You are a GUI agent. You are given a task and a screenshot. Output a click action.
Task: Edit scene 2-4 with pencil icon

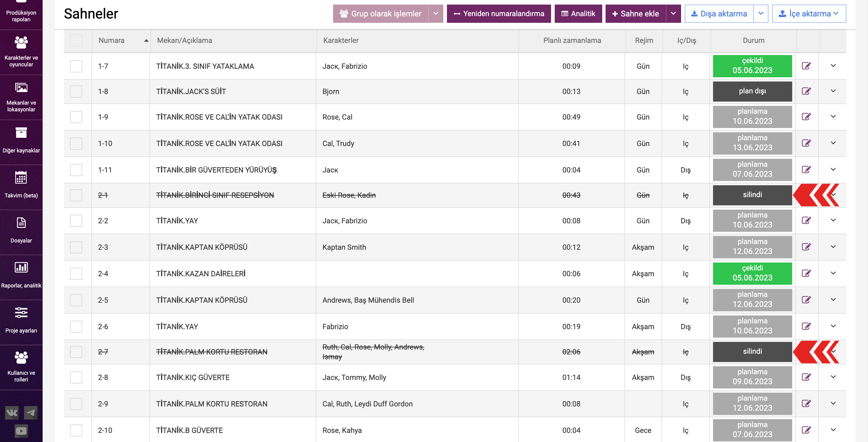pyautogui.click(x=806, y=273)
